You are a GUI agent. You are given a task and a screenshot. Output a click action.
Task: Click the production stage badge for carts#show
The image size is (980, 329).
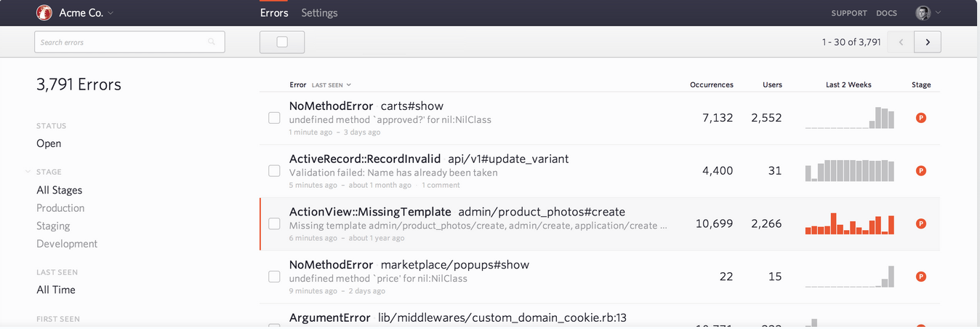coord(921,118)
